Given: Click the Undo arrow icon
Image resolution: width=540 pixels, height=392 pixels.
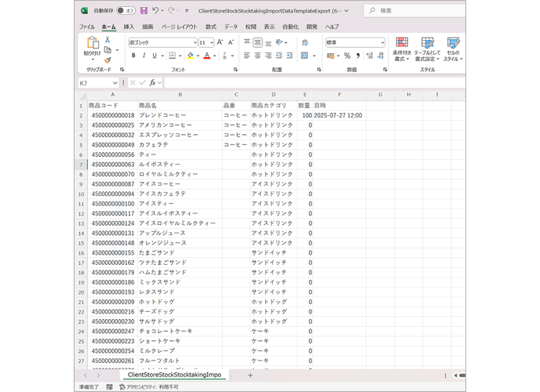Looking at the screenshot, I should click(155, 11).
